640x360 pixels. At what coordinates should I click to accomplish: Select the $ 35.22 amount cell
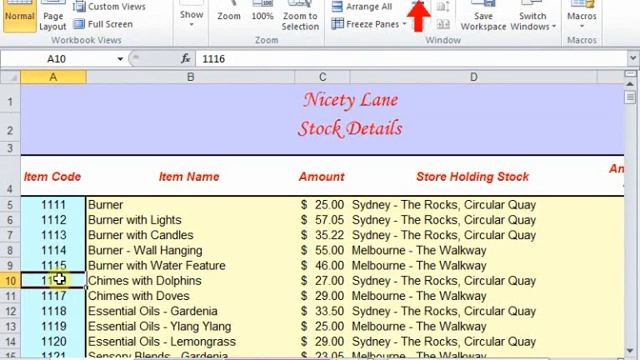322,235
